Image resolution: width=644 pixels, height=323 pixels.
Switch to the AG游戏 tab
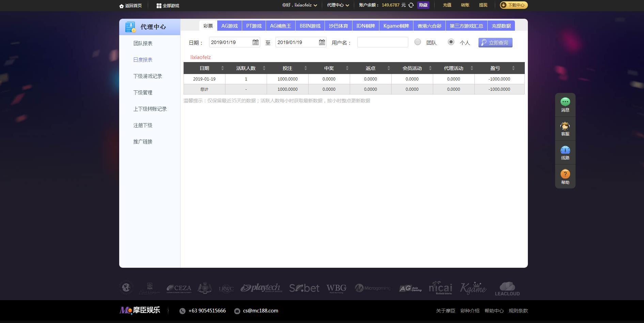tap(230, 25)
